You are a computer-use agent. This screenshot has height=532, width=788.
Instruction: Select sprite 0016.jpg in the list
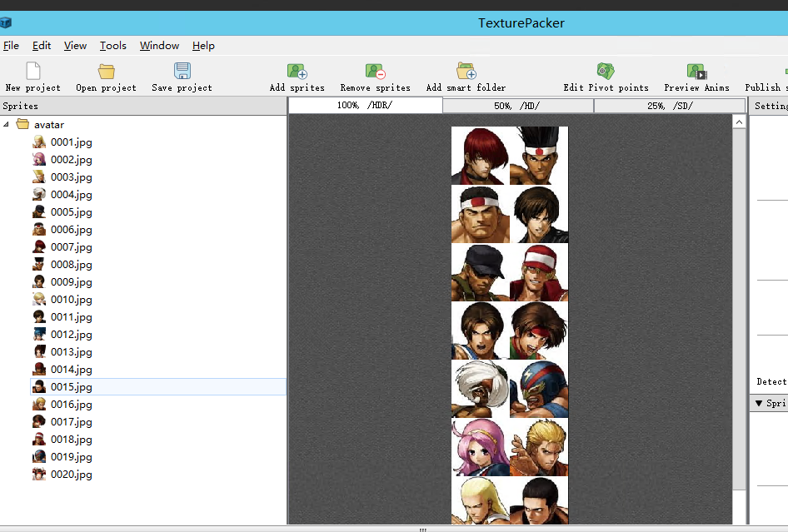[x=158, y=405]
